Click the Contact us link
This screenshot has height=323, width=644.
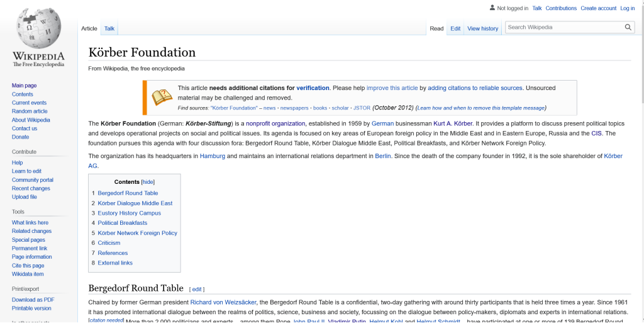coord(25,128)
